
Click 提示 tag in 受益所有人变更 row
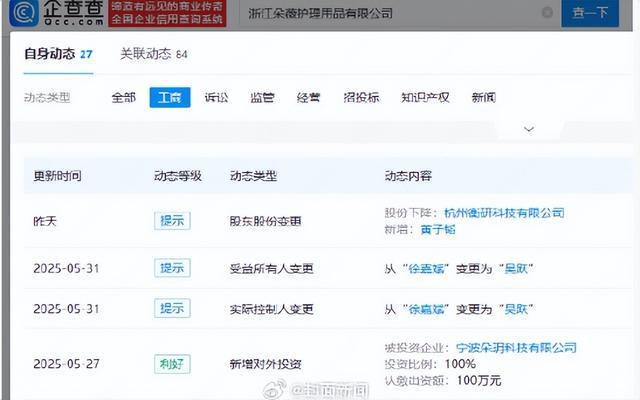[172, 268]
